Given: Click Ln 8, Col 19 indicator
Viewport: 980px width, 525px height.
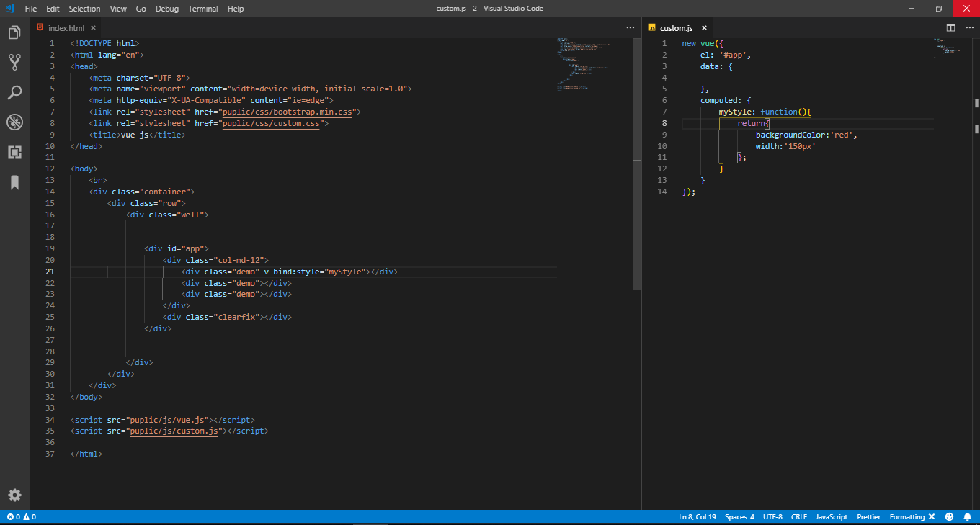Looking at the screenshot, I should (x=697, y=516).
